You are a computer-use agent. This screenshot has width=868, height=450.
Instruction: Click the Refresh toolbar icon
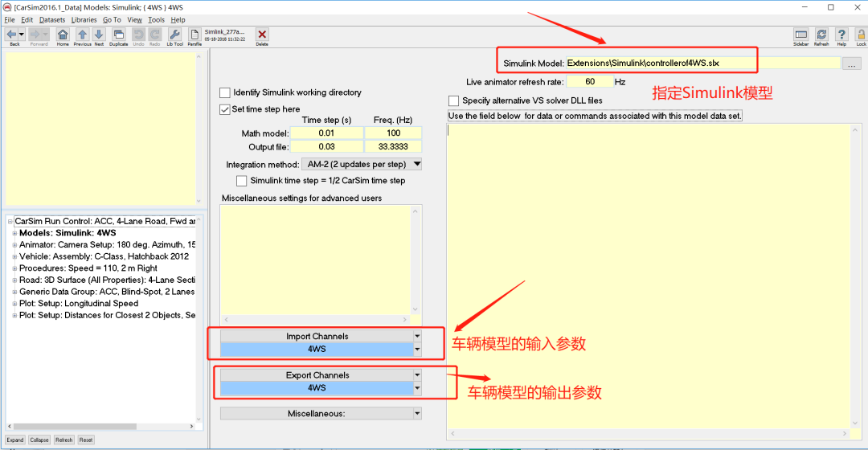click(821, 35)
